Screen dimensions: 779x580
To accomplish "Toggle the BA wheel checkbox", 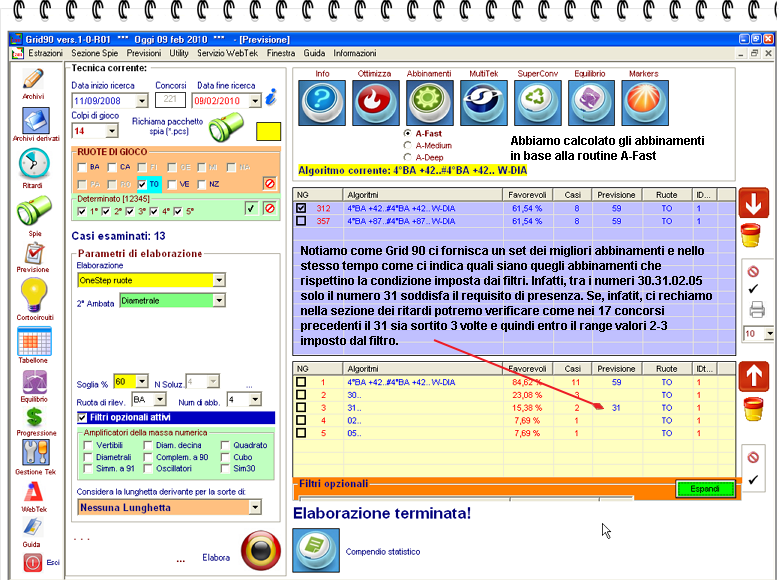I will (x=82, y=167).
